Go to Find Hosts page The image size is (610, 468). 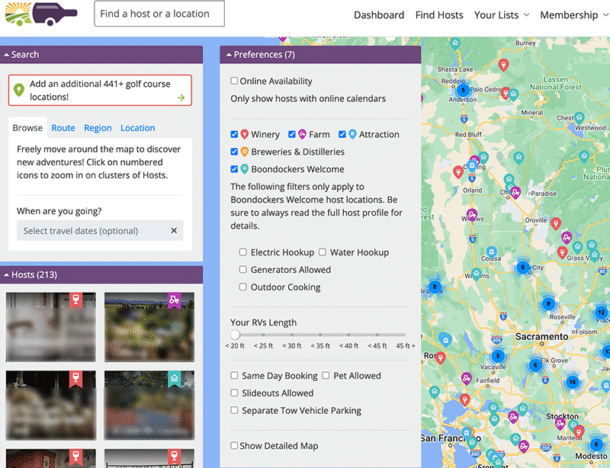point(439,15)
